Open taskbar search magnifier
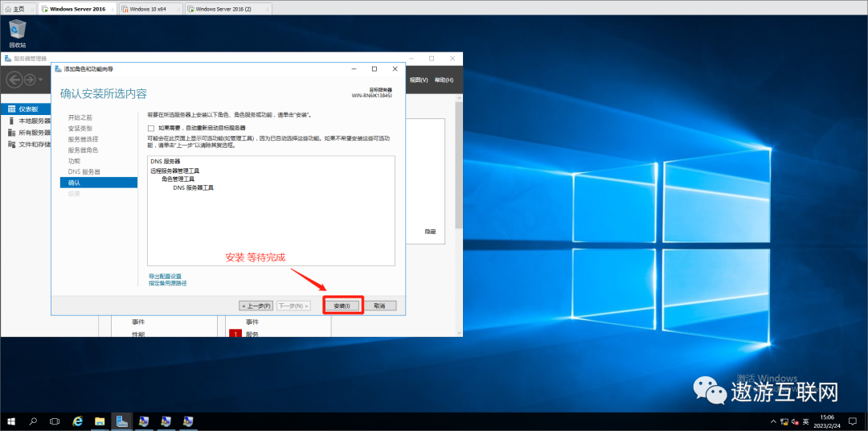 click(33, 421)
